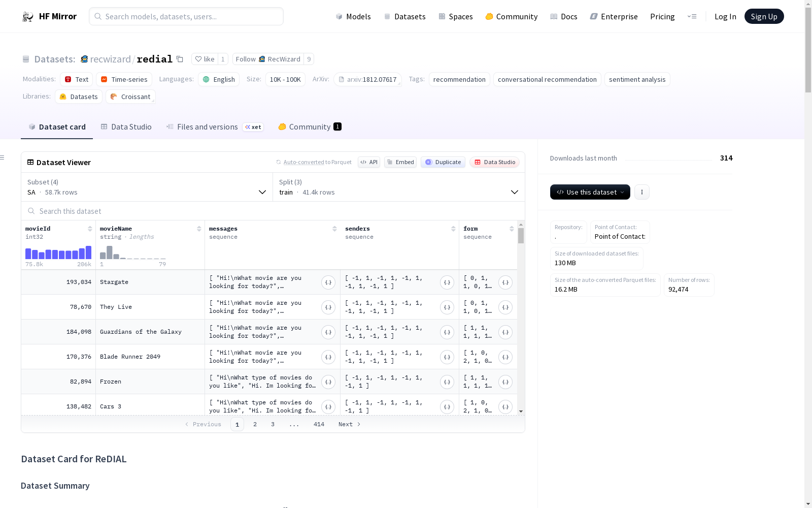Open the recwizard owner link
Image resolution: width=812 pixels, height=508 pixels.
pos(110,59)
